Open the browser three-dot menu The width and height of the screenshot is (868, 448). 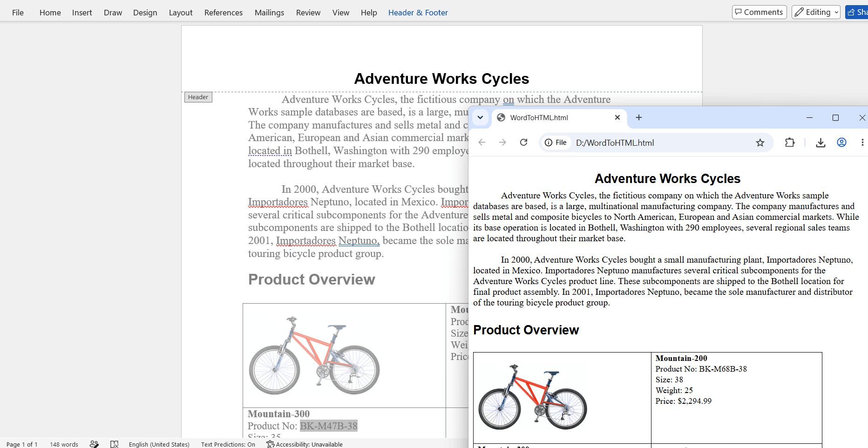(862, 143)
